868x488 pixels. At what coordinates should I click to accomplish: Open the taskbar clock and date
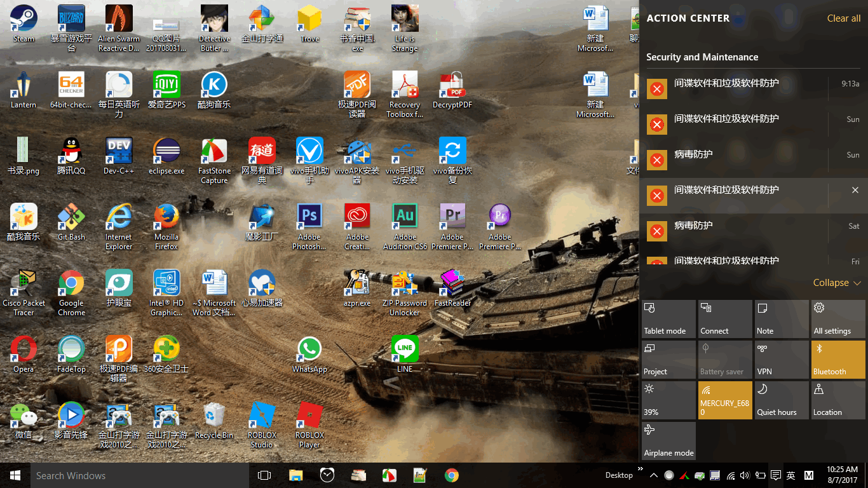(843, 475)
